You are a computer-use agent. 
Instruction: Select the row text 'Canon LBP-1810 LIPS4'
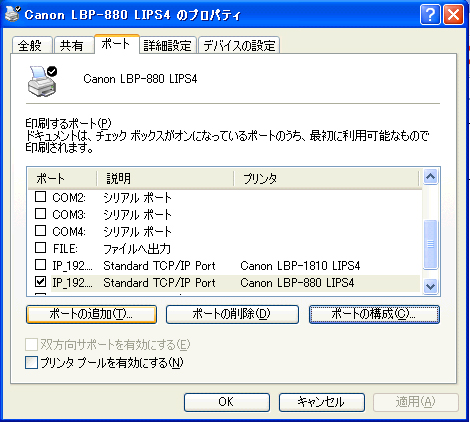click(300, 266)
